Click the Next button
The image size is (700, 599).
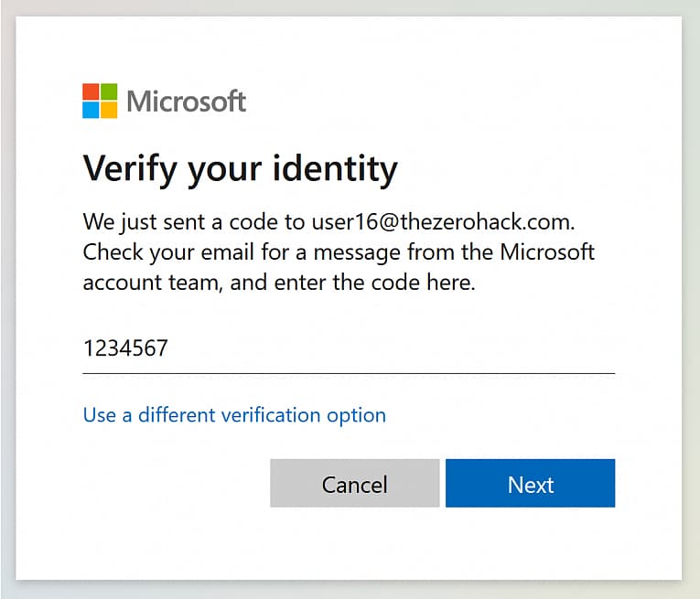530,483
